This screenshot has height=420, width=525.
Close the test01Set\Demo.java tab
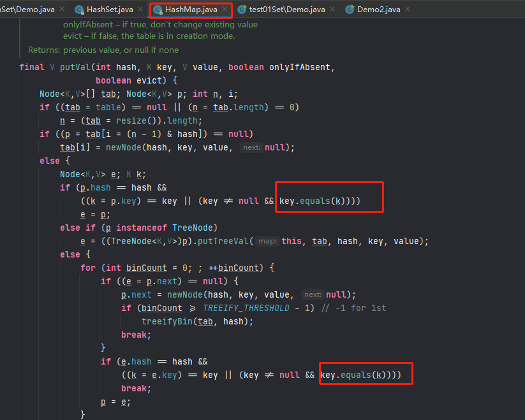(x=332, y=10)
